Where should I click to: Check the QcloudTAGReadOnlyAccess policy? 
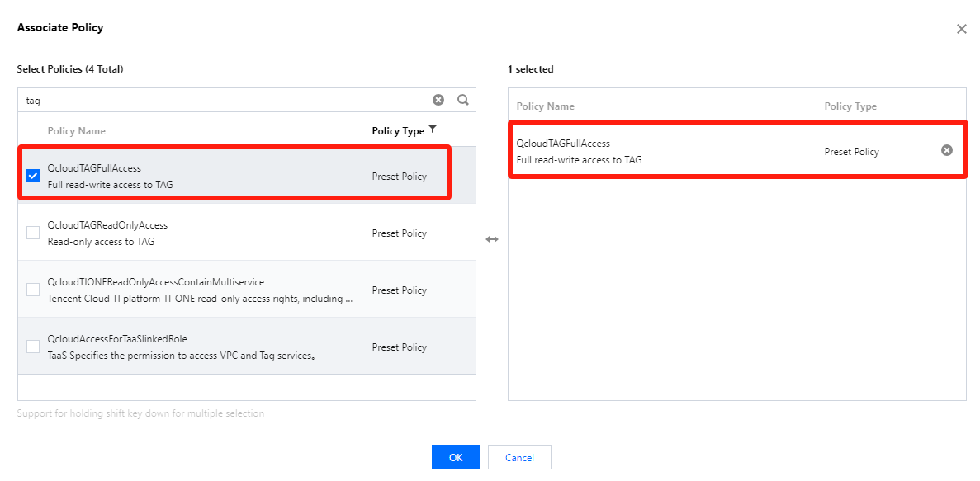[x=33, y=233]
